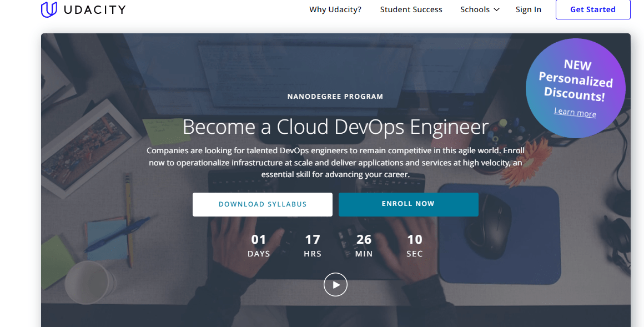Expand the chevron next to Schools
Viewport: 644px width, 327px height.
496,9
